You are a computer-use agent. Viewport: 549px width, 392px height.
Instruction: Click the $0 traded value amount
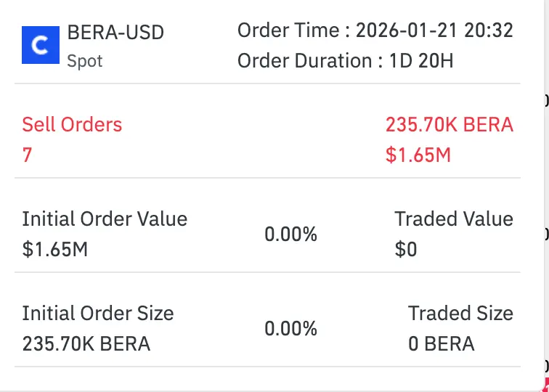406,250
